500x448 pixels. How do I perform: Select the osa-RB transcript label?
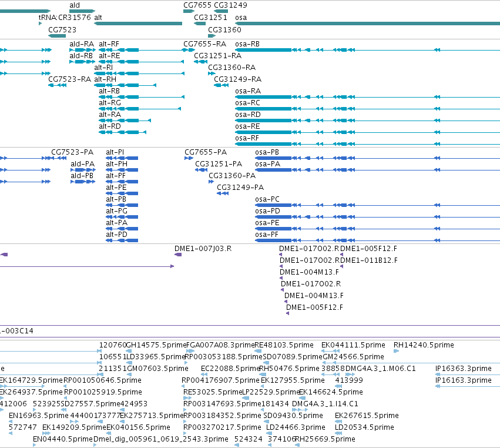click(x=247, y=44)
